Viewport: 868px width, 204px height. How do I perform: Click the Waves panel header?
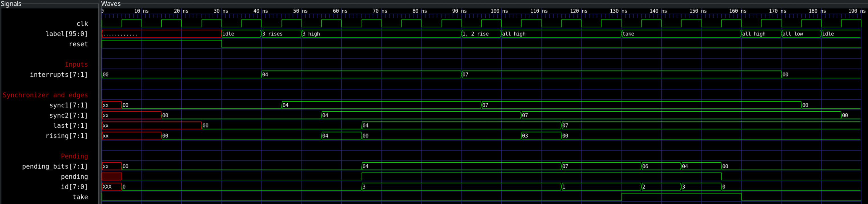(x=111, y=4)
